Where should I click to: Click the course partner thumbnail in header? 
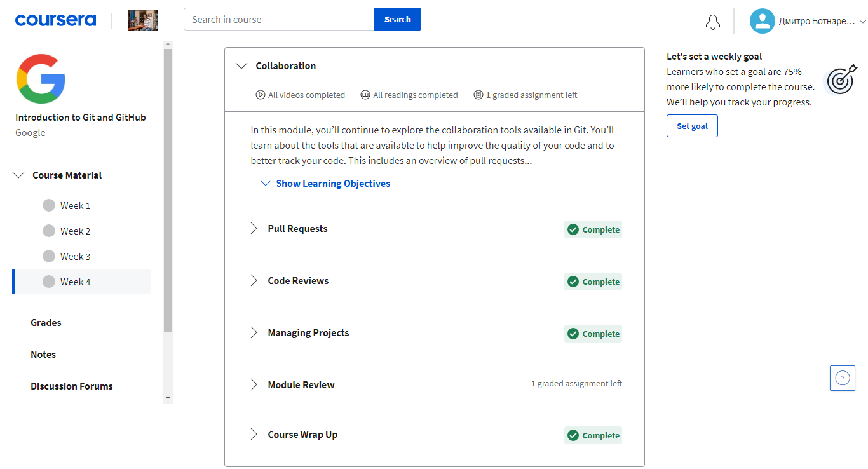(x=143, y=20)
